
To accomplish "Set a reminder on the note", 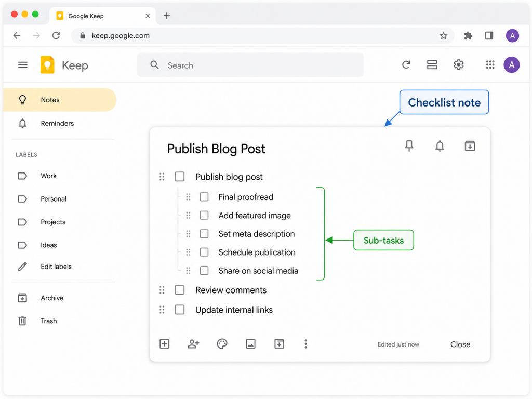I will tap(440, 146).
